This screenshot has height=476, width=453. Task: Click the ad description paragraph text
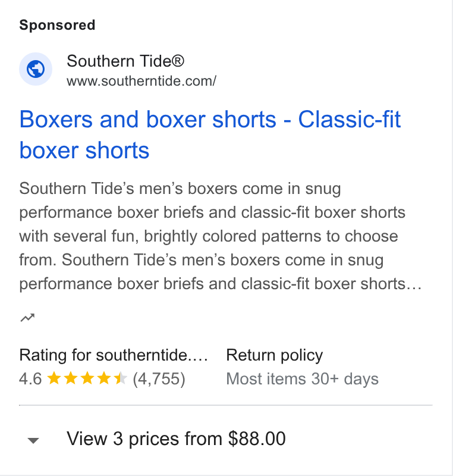pos(221,236)
